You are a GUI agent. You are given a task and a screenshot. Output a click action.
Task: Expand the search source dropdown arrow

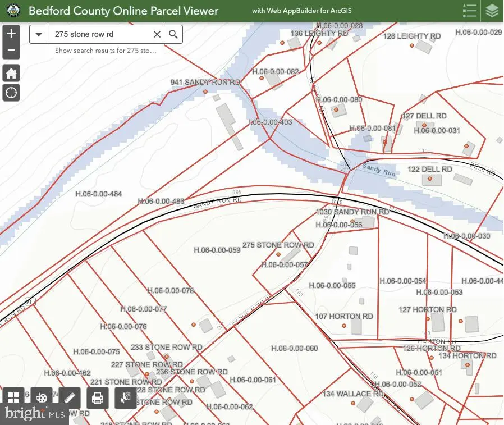point(38,34)
